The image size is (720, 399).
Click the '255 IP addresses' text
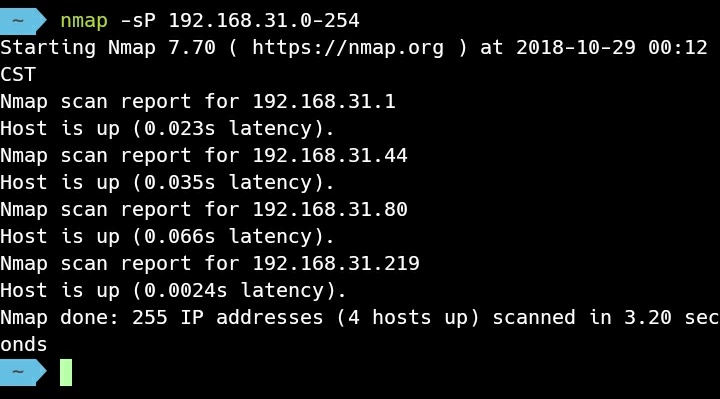point(228,318)
